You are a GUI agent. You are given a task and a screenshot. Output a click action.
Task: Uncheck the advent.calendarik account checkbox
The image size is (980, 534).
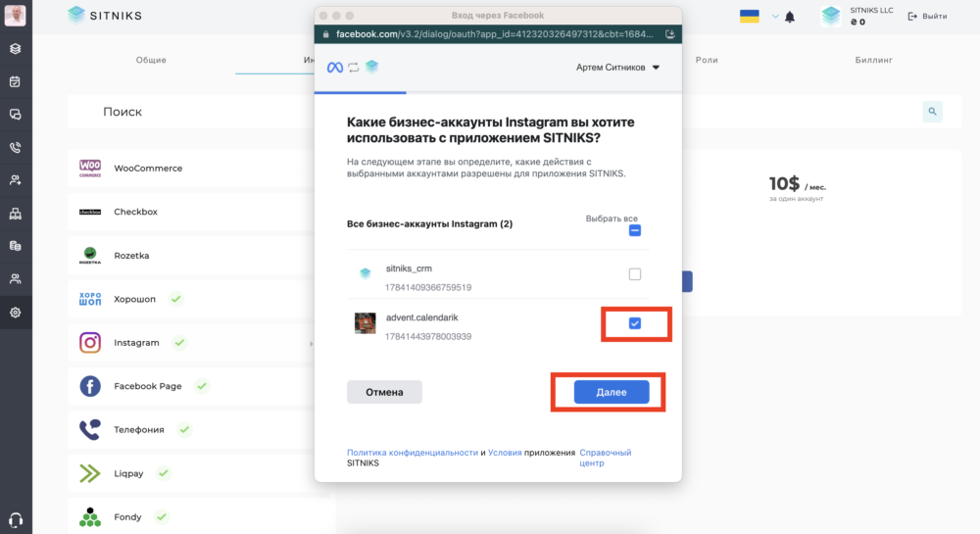(x=634, y=323)
